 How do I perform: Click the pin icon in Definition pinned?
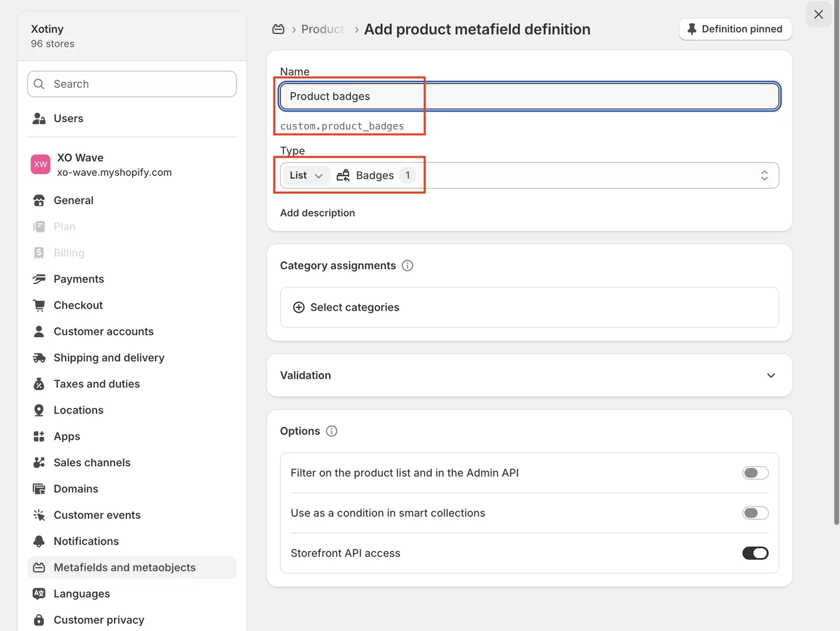point(692,29)
